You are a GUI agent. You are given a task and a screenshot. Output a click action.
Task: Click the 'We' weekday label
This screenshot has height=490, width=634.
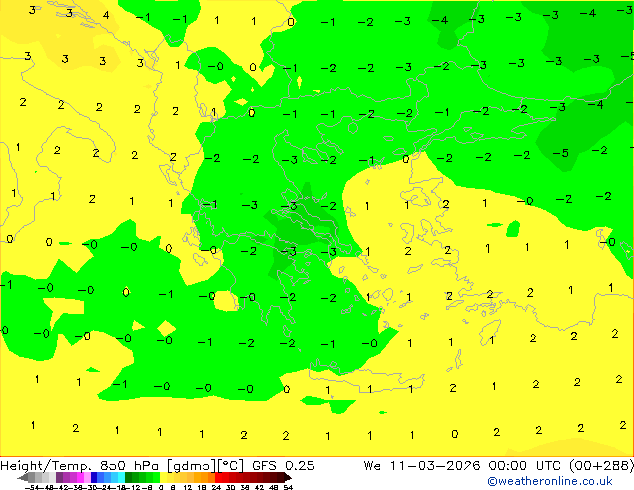pos(372,466)
